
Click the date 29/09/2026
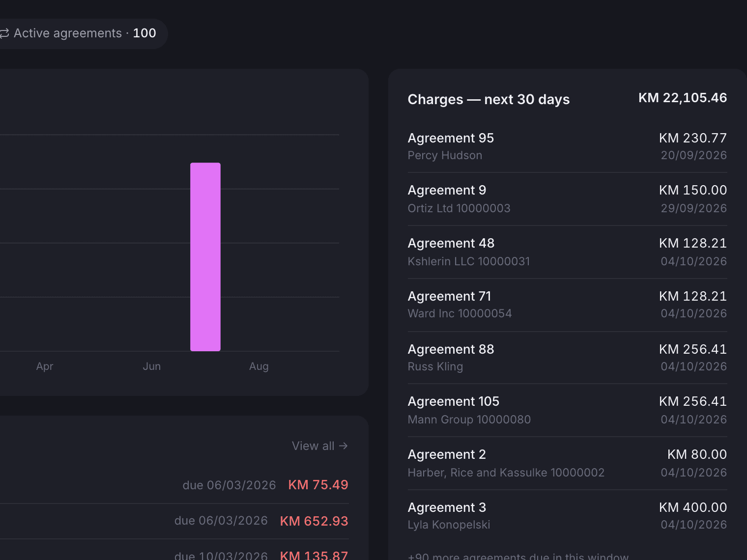[x=694, y=208]
